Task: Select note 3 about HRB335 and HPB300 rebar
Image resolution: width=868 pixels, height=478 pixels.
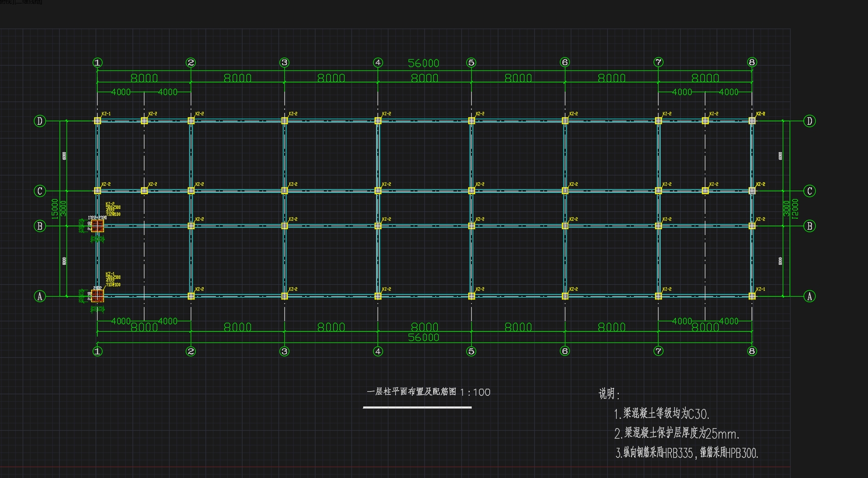Action: pyautogui.click(x=687, y=453)
